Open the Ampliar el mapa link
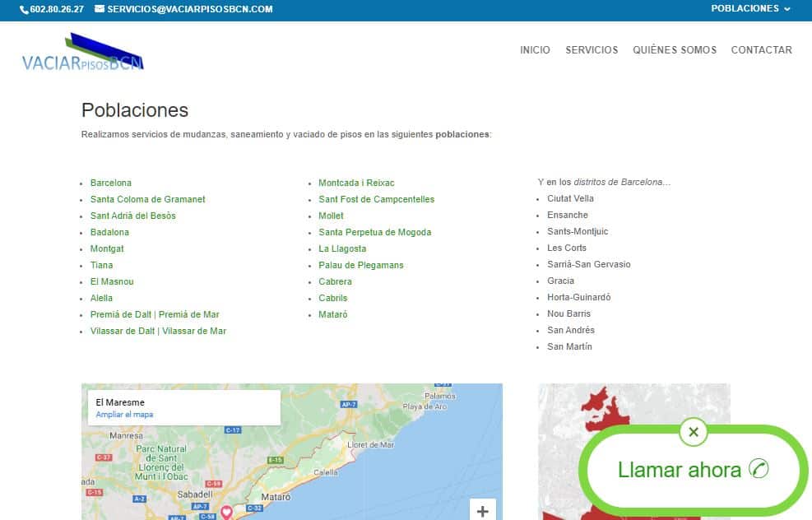 point(124,415)
